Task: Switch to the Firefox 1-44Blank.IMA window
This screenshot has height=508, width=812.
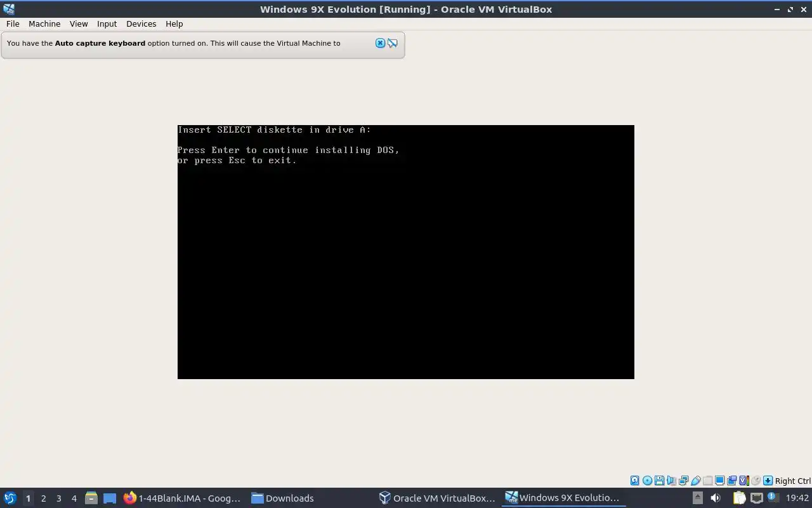Action: click(x=183, y=498)
